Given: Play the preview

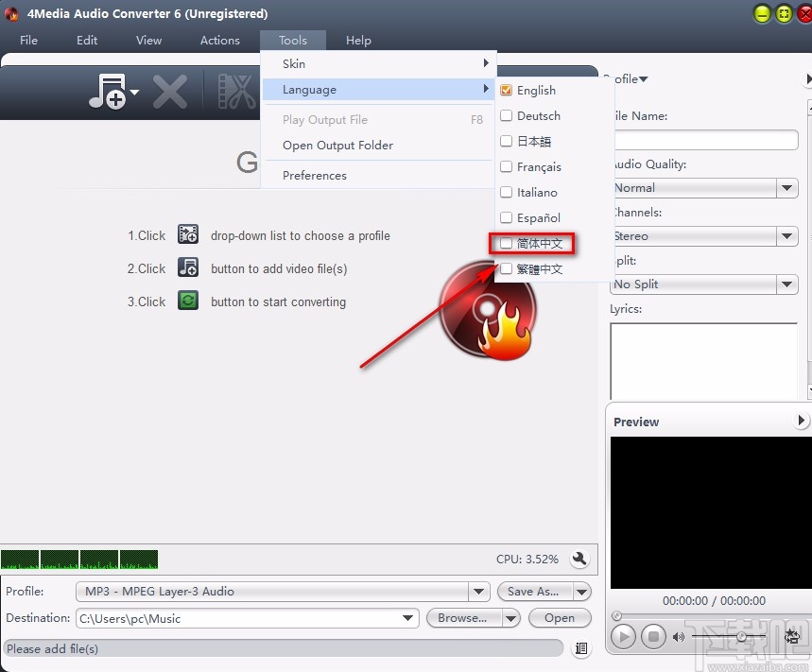Looking at the screenshot, I should (624, 636).
